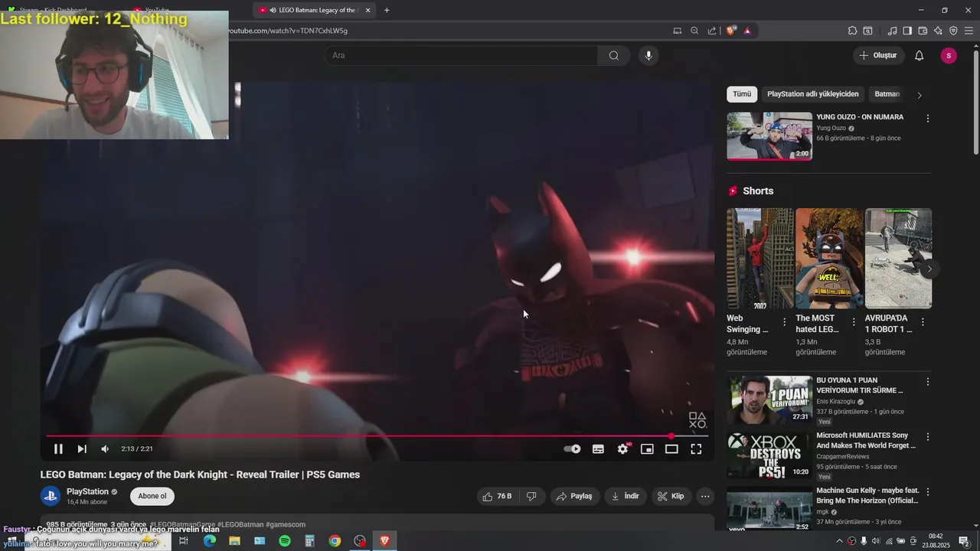Open 'BU OYUNA 1 PUAN VERİYORUM' video
Viewport: 980px width, 551px height.
point(769,399)
